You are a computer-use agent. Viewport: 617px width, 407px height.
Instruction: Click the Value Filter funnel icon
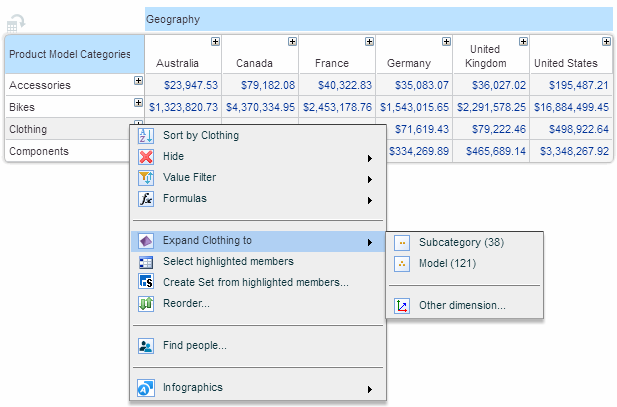tap(146, 178)
